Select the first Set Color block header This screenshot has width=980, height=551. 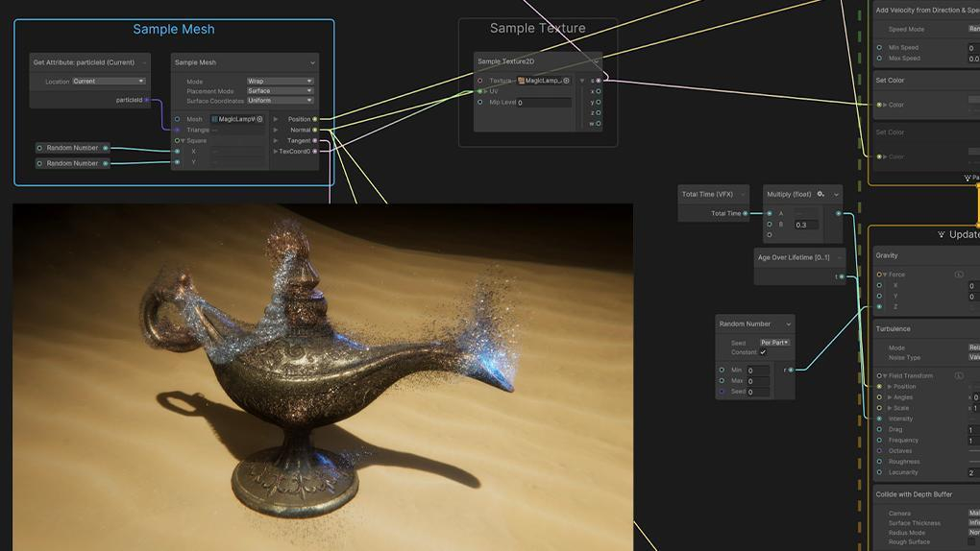[x=927, y=80]
